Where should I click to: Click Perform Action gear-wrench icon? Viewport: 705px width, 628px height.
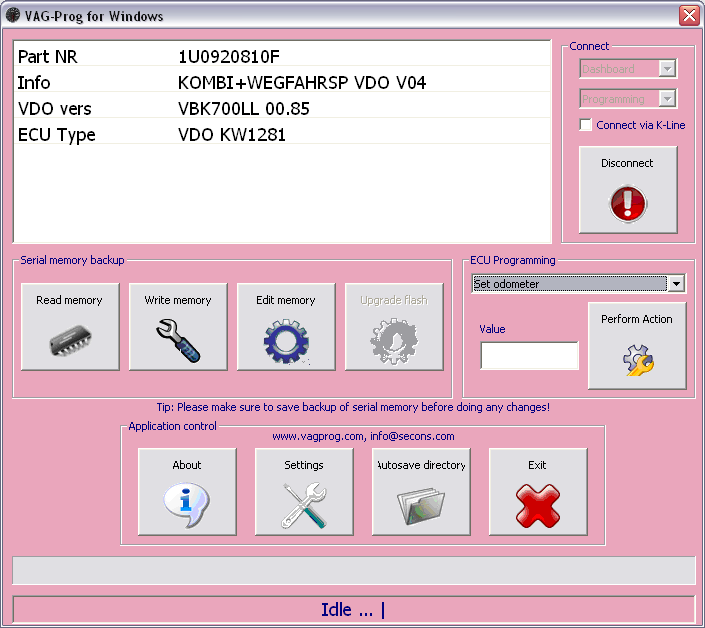(x=638, y=360)
